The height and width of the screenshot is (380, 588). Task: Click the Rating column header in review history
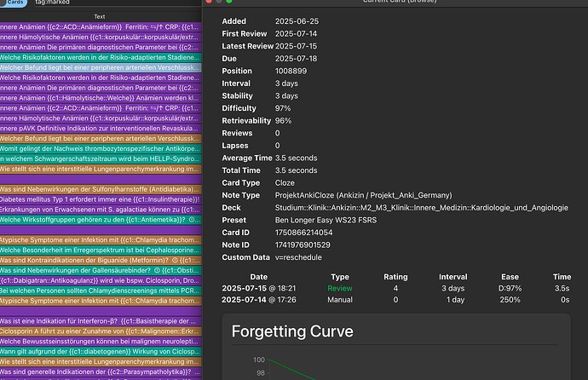click(395, 277)
